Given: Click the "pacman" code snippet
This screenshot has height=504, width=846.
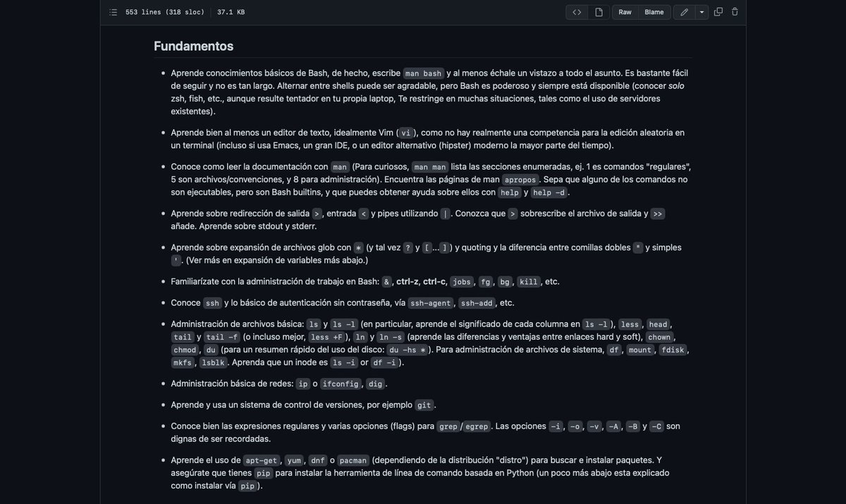Looking at the screenshot, I should pos(352,460).
